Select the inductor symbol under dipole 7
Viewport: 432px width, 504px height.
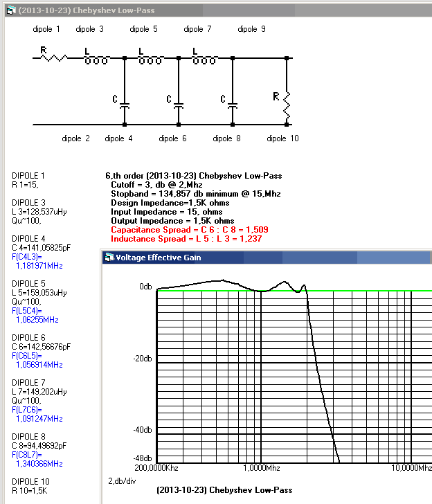tap(204, 59)
